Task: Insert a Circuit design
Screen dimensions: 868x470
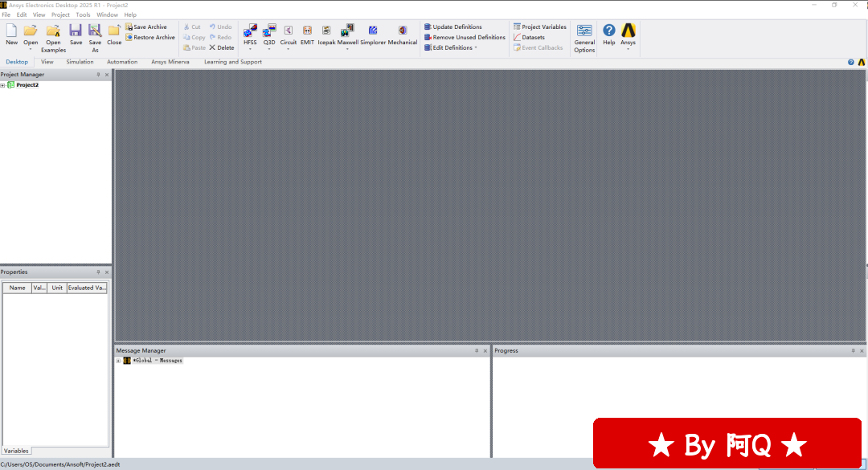Action: [288, 35]
